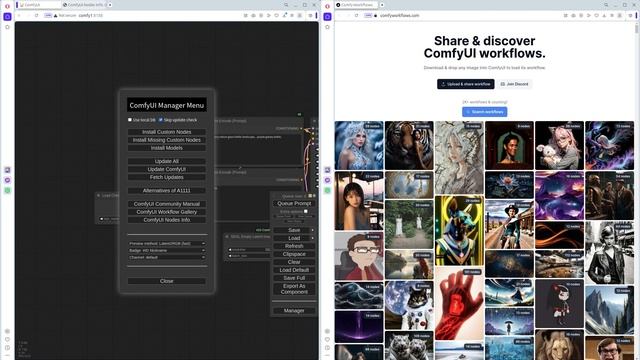Uncheck Skip update check option

[160, 120]
